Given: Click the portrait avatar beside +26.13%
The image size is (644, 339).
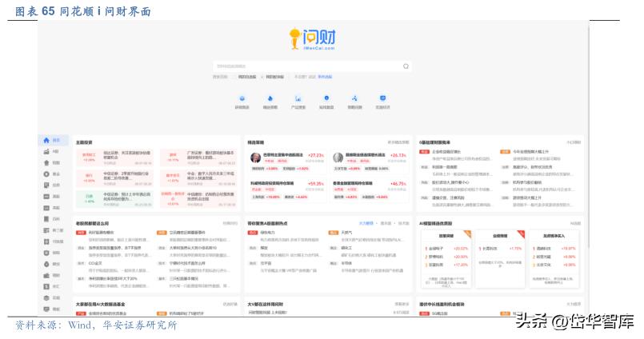Looking at the screenshot, I should coord(338,158).
